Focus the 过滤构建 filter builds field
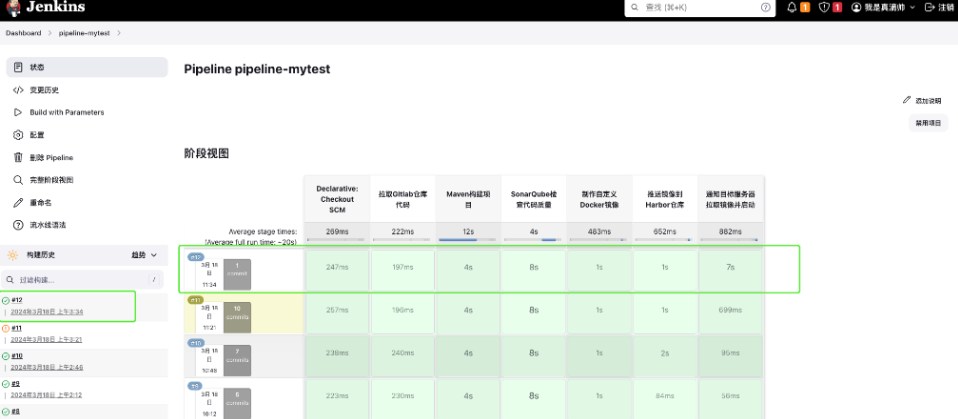Image resolution: width=958 pixels, height=419 pixels. [82, 280]
